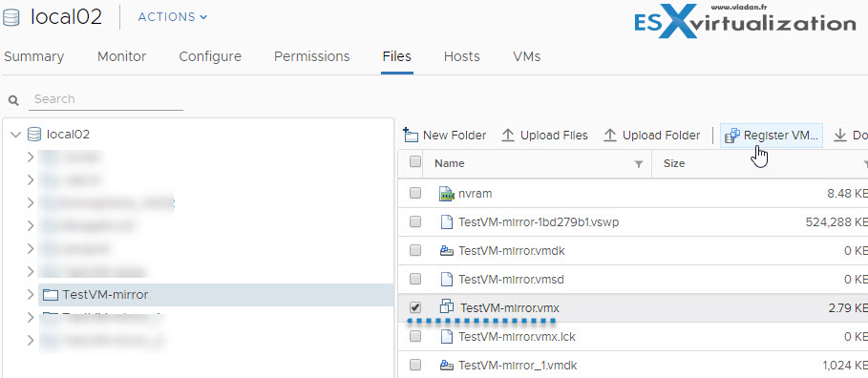Expand the TestVM-mirror folder node

(31, 295)
